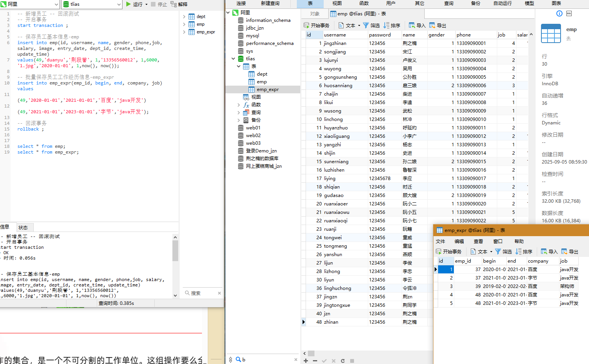
Task: Show general info panel icon
Action: (x=559, y=13)
